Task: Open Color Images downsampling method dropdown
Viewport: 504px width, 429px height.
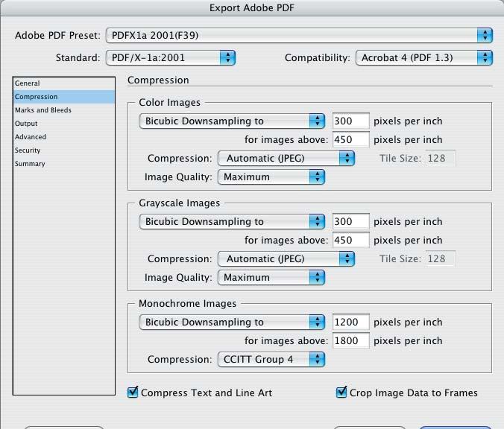Action: click(x=232, y=121)
